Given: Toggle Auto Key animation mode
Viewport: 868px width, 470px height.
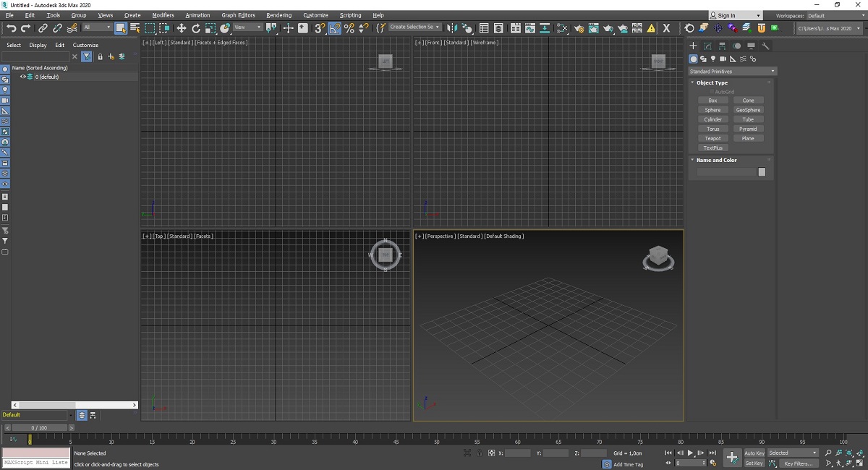Looking at the screenshot, I should 754,453.
